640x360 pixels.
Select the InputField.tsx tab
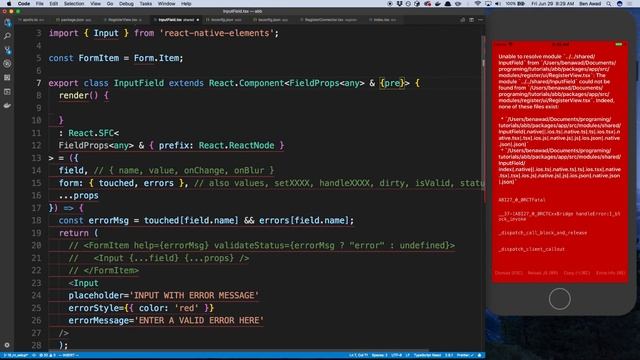(x=176, y=20)
